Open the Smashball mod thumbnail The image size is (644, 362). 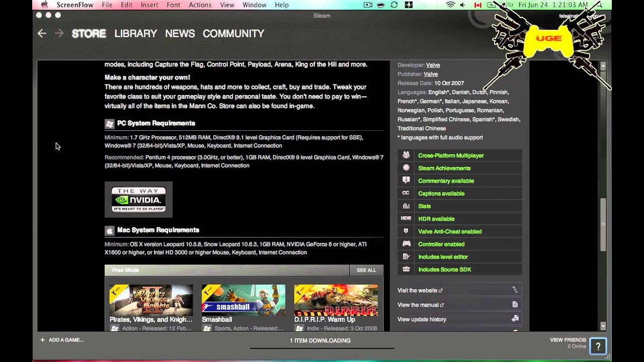(x=244, y=300)
